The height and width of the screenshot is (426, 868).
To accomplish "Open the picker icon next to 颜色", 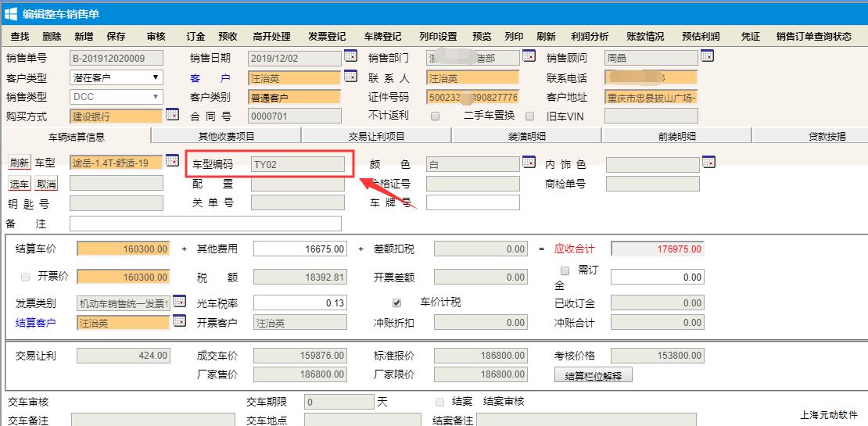I will [x=529, y=162].
